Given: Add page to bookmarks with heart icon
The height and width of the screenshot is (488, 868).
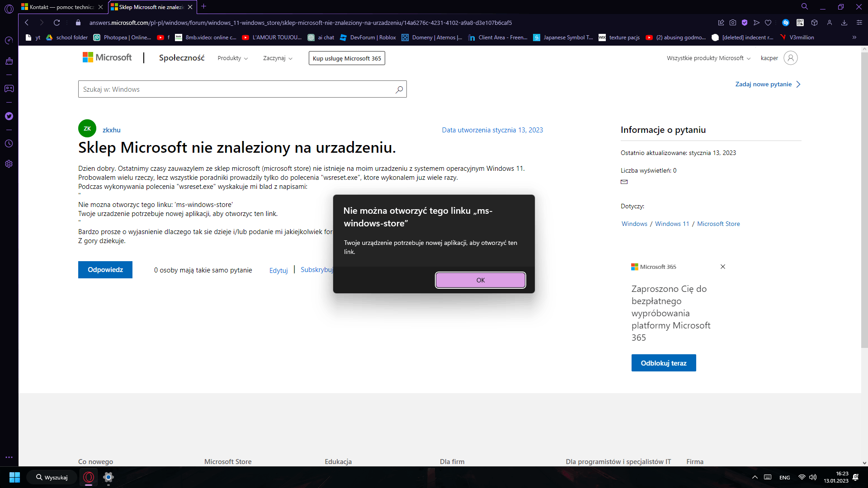Looking at the screenshot, I should coord(768,23).
